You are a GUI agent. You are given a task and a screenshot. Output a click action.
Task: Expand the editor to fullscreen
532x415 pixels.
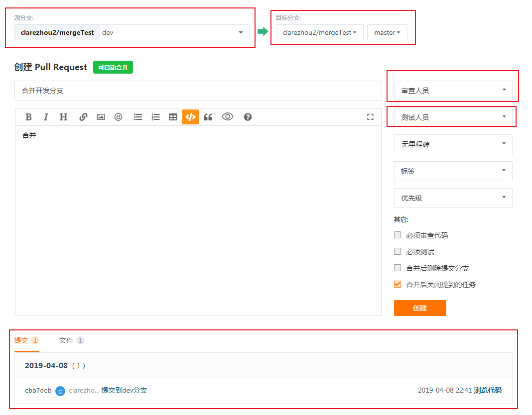tap(370, 117)
